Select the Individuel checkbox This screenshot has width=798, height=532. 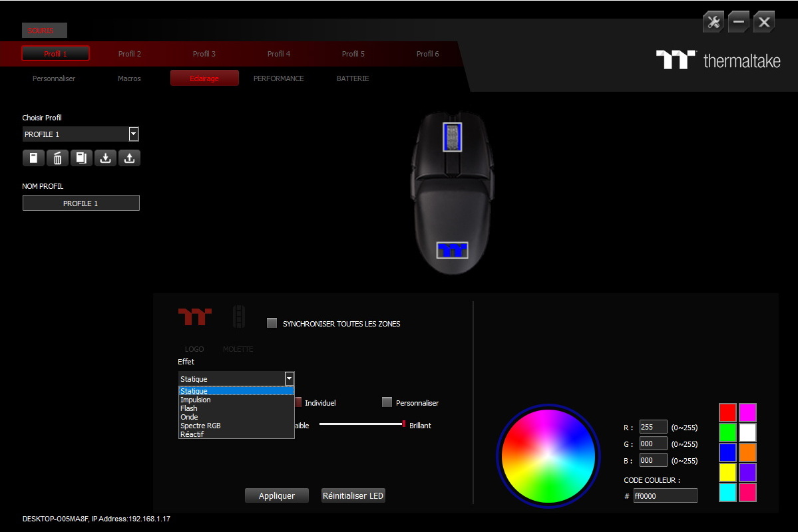(x=298, y=402)
